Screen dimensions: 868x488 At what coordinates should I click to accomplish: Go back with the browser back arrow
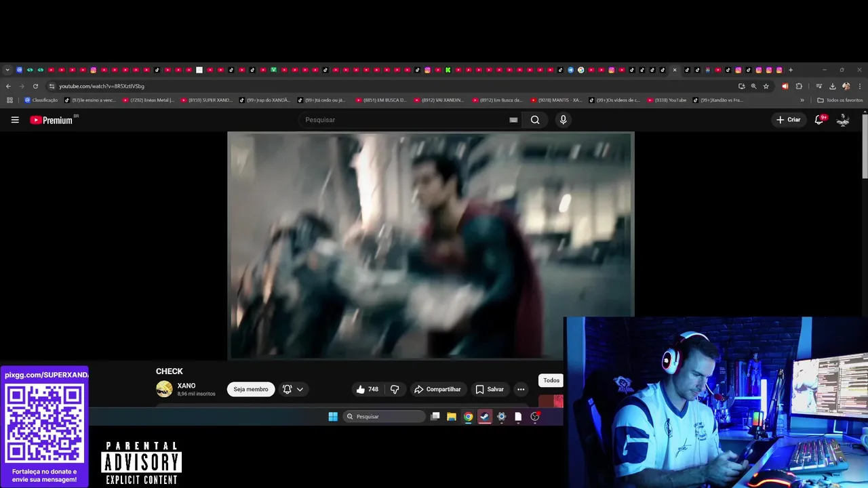(x=8, y=86)
